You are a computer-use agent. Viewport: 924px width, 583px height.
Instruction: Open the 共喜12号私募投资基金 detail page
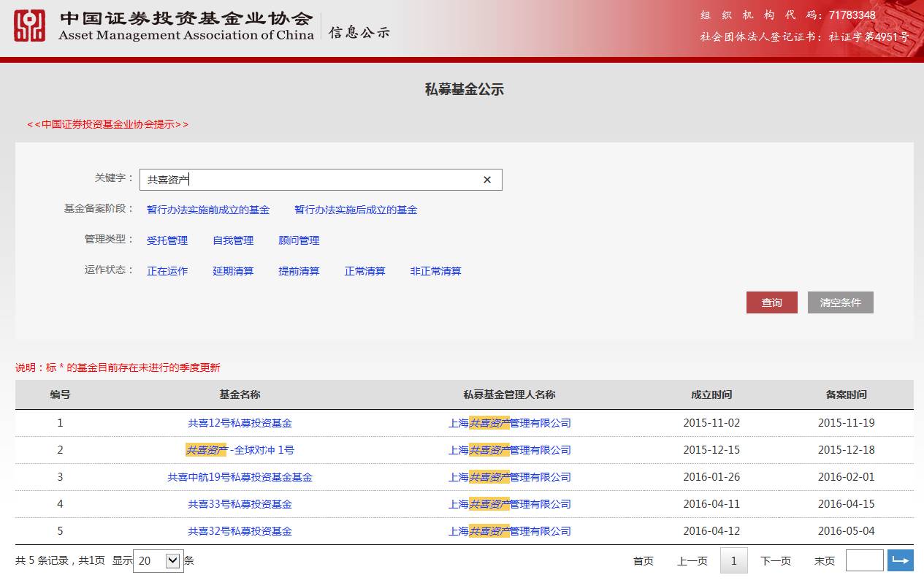tap(239, 422)
